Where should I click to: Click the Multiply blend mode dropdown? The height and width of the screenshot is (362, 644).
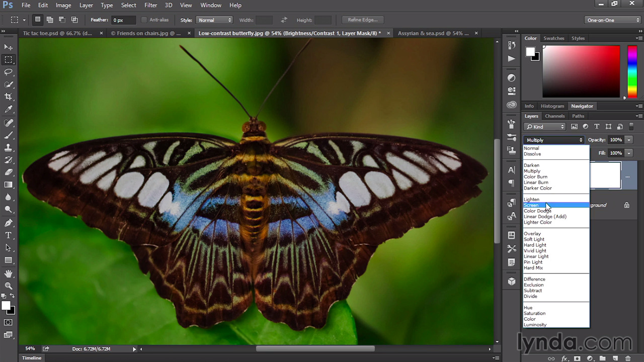pyautogui.click(x=554, y=140)
